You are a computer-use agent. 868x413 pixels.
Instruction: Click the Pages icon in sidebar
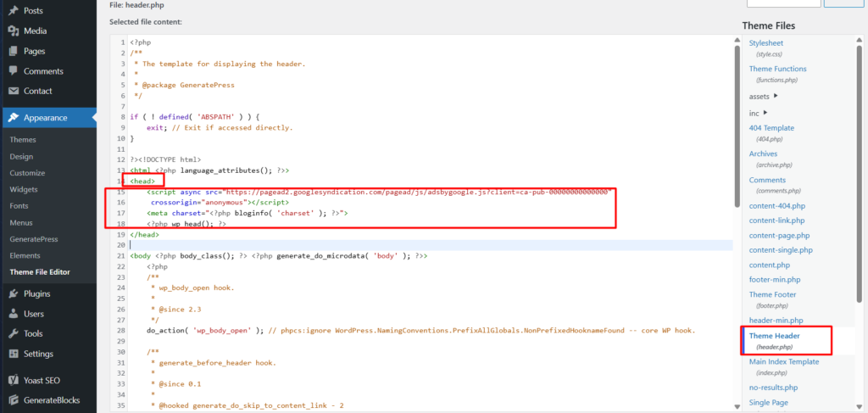tap(14, 51)
